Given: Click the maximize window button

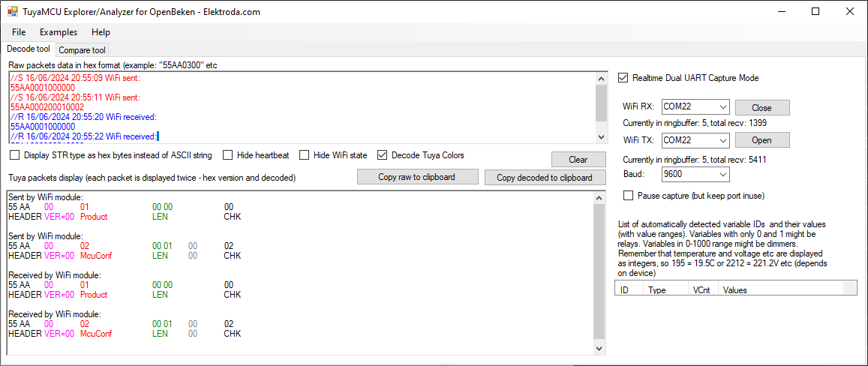Looking at the screenshot, I should pos(816,12).
